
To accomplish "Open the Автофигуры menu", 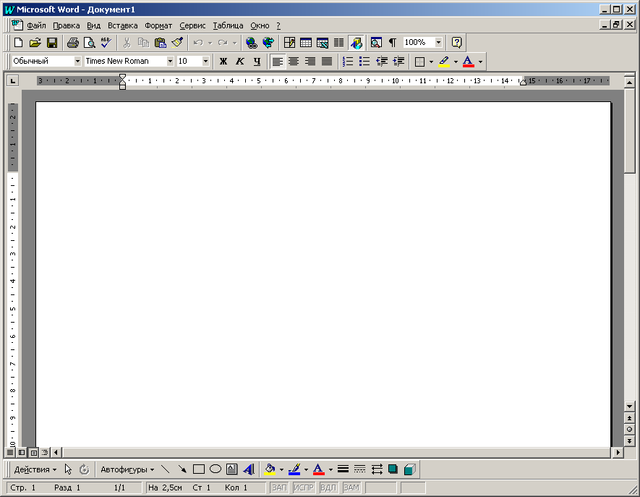I will (x=127, y=470).
